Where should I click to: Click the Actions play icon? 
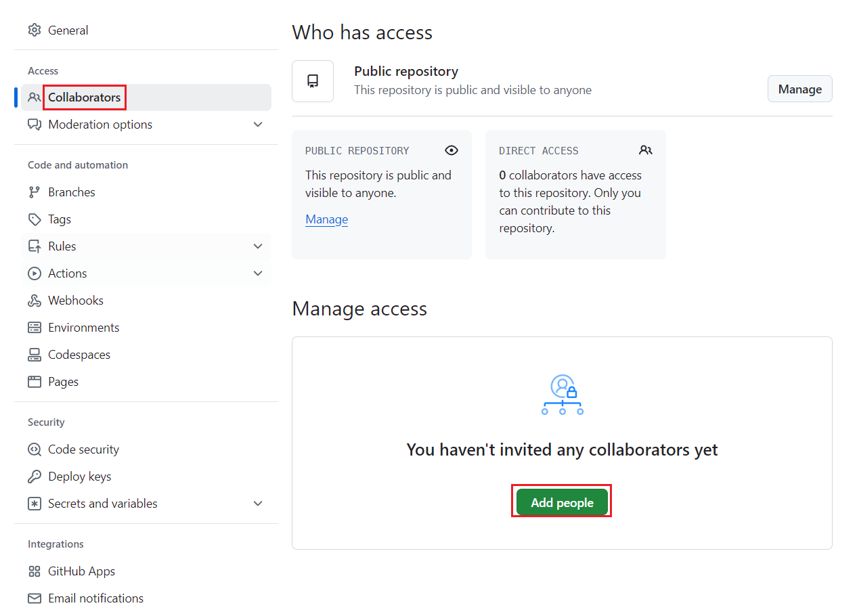point(35,273)
